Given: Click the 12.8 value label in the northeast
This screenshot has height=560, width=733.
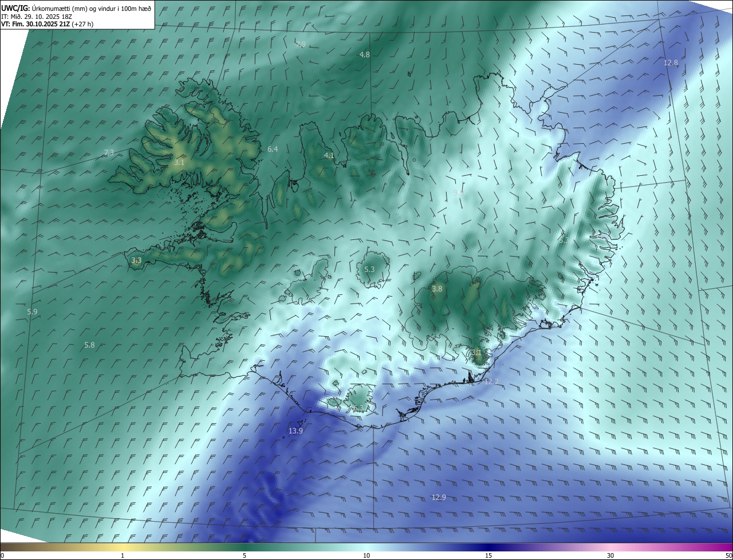Looking at the screenshot, I should [671, 62].
